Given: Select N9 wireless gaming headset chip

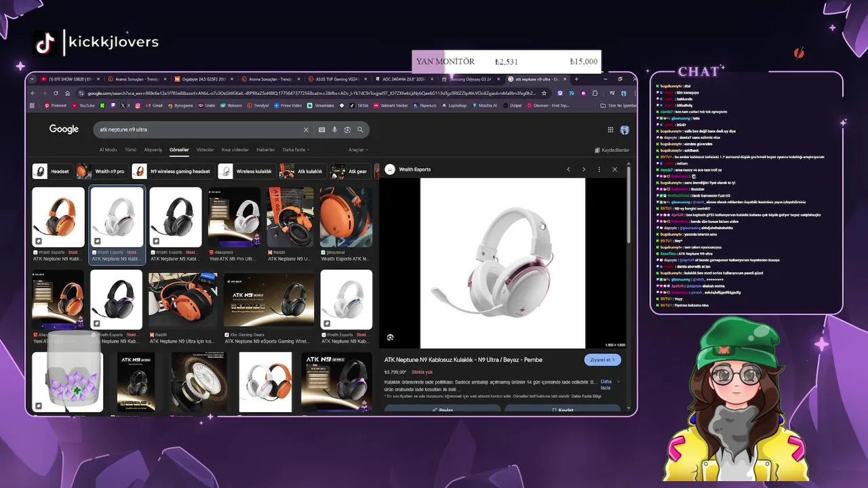Looking at the screenshot, I should 173,171.
